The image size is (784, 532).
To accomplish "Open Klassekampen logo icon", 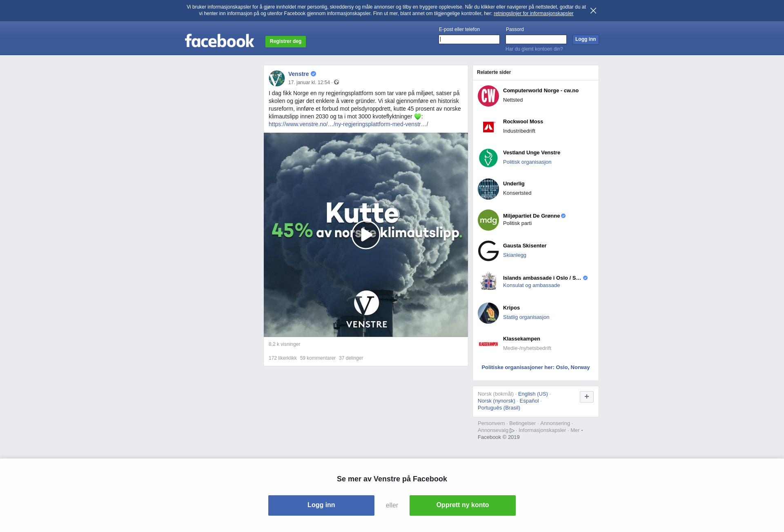I will 488,344.
